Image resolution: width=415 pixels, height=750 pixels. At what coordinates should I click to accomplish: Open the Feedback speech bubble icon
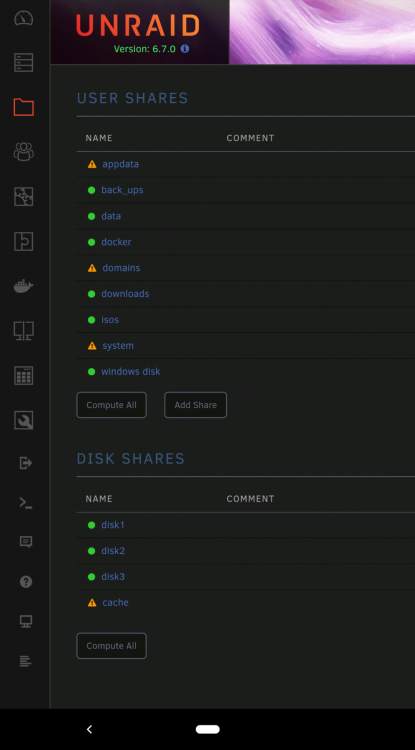26,542
